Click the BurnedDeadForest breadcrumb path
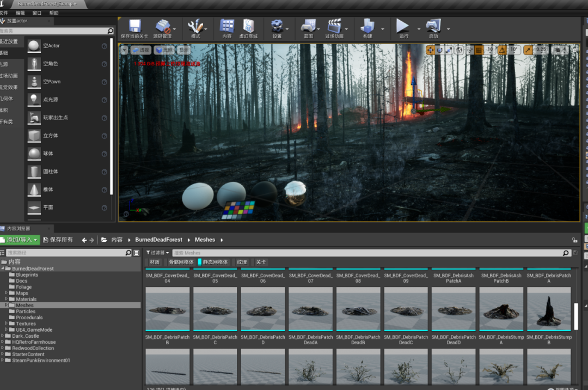Screen dimensions: 588x390 (158, 240)
